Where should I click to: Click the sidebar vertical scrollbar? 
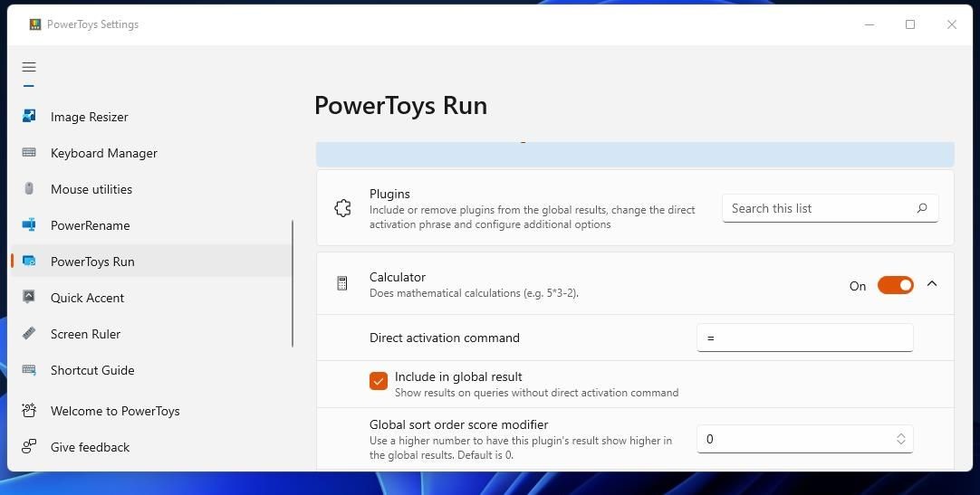[x=293, y=284]
